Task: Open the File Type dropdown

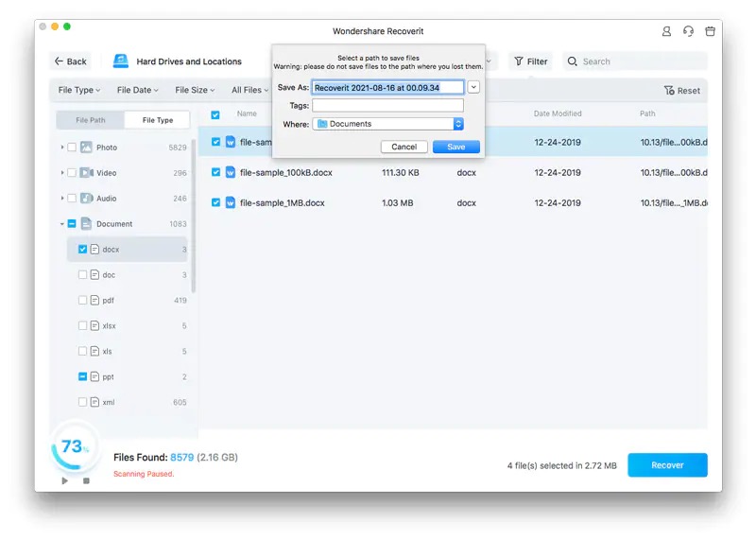Action: click(79, 90)
